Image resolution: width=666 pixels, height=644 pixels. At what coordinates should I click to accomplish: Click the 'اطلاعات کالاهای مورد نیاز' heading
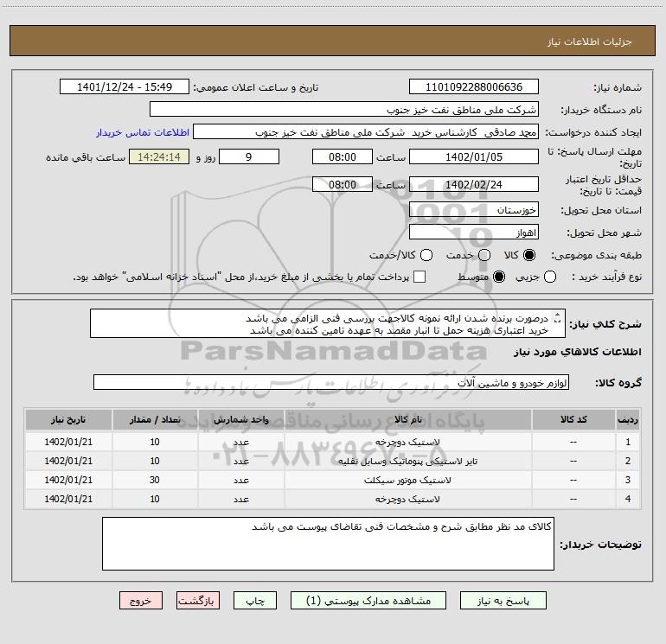[x=577, y=352]
